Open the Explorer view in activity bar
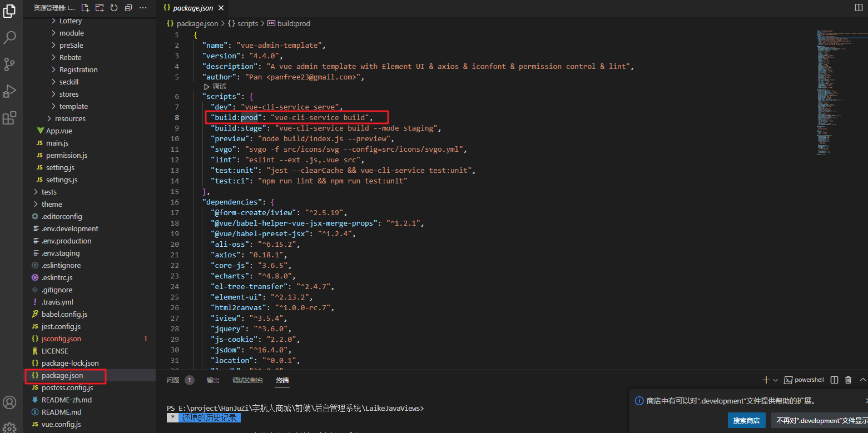 click(9, 11)
